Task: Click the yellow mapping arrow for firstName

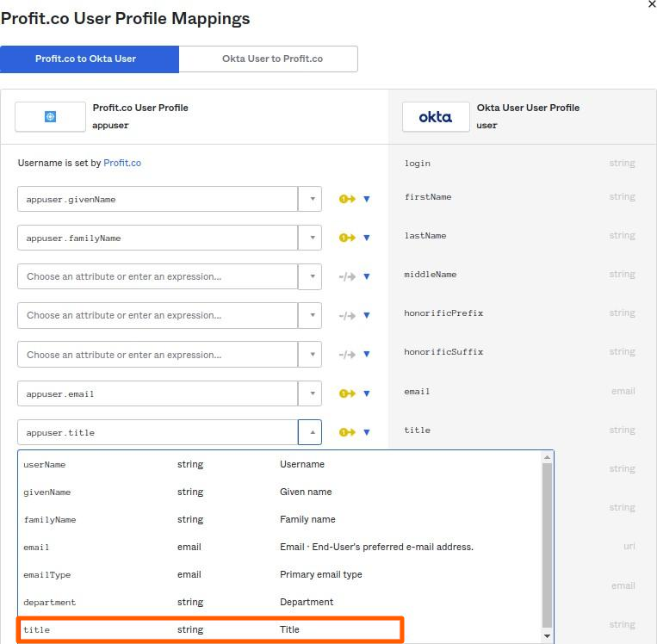Action: (347, 199)
